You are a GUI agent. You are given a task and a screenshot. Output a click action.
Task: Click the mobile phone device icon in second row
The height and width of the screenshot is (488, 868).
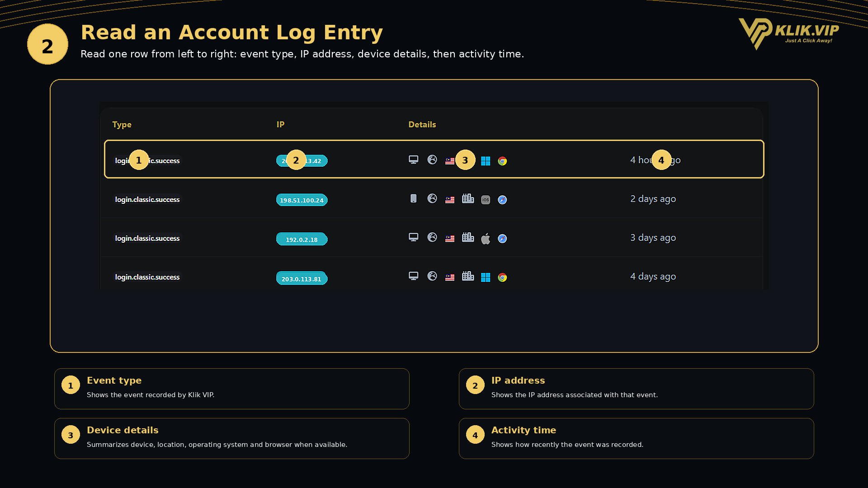413,198
